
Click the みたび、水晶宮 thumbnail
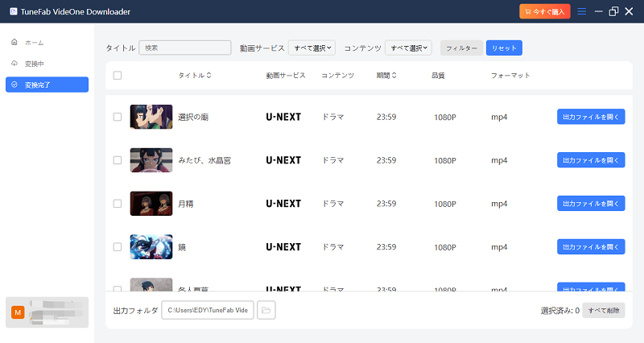click(x=151, y=160)
